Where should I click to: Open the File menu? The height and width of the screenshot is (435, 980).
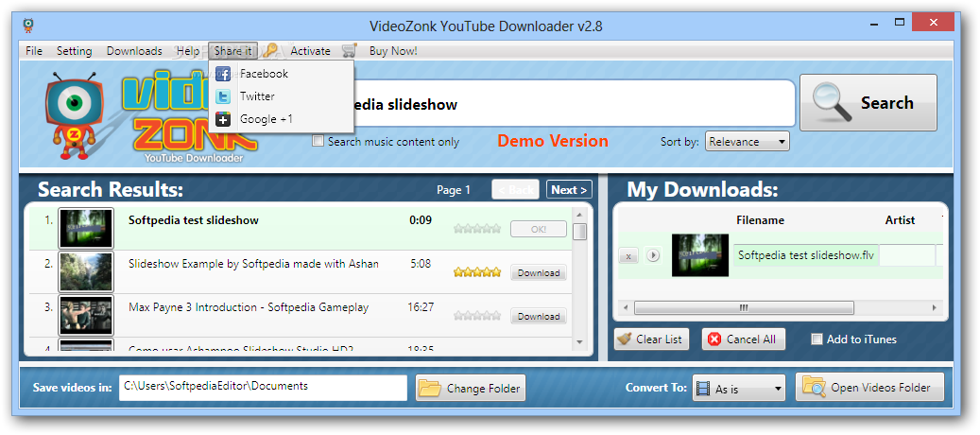(x=34, y=51)
